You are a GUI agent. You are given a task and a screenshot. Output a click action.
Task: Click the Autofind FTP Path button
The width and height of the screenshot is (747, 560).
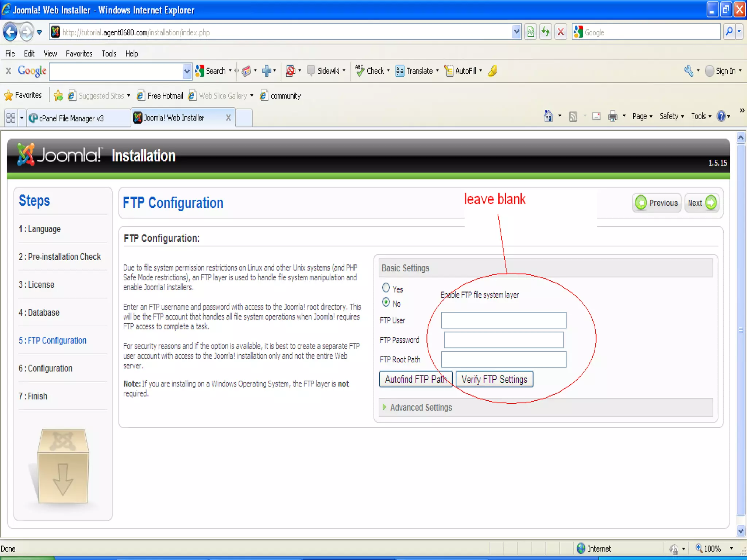[415, 380]
